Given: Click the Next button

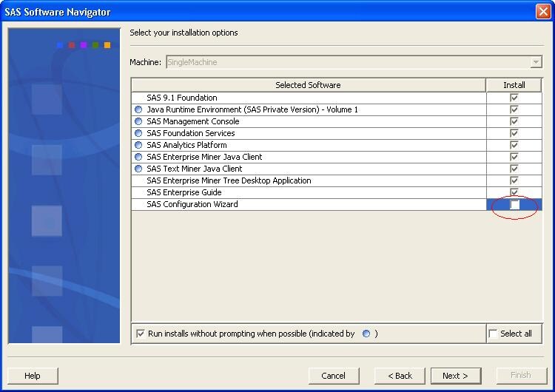Looking at the screenshot, I should pyautogui.click(x=454, y=376).
